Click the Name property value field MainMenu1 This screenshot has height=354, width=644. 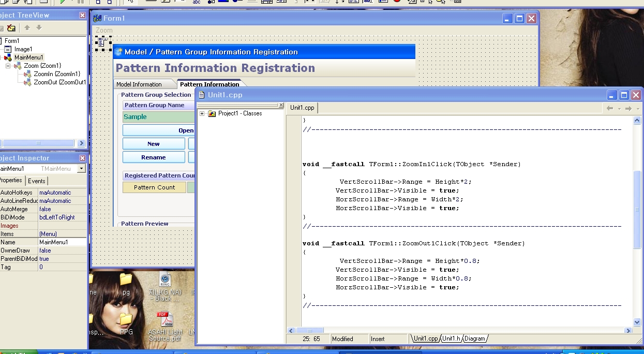coord(62,242)
